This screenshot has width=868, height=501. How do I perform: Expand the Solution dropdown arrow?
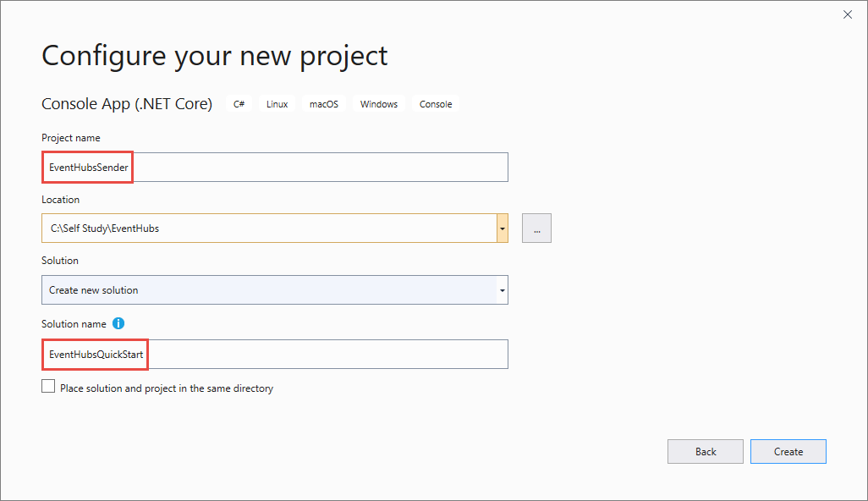(x=503, y=290)
